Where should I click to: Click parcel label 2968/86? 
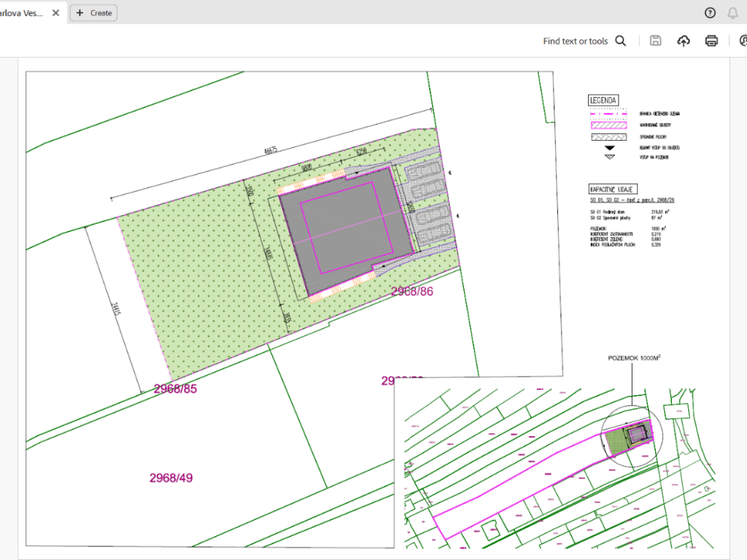point(413,291)
